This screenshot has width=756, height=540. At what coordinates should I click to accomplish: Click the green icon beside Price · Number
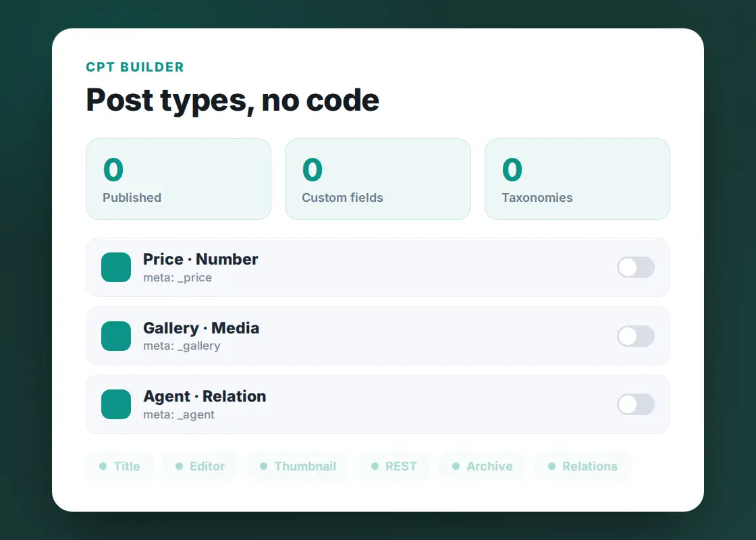point(116,267)
